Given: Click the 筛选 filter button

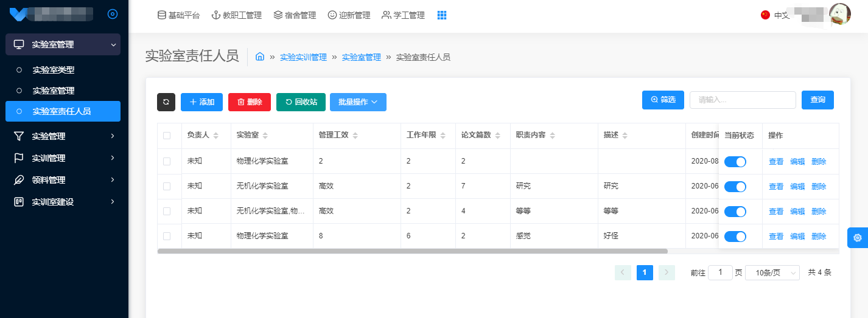Looking at the screenshot, I should pos(663,100).
